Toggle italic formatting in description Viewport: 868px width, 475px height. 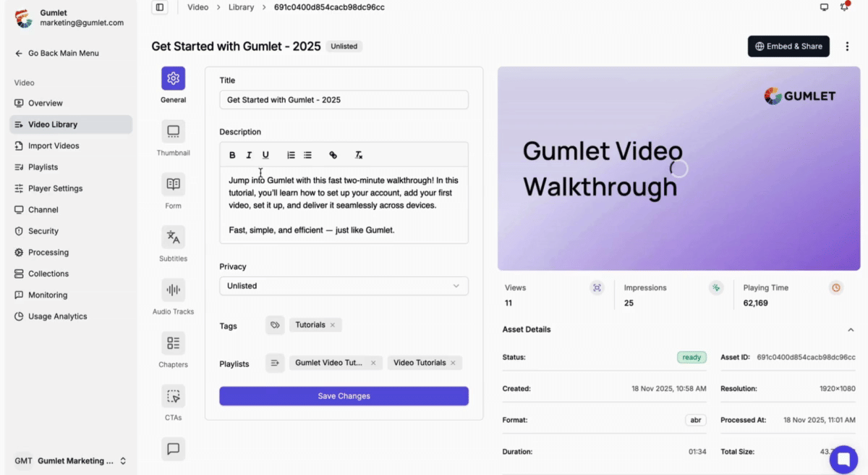pos(249,155)
